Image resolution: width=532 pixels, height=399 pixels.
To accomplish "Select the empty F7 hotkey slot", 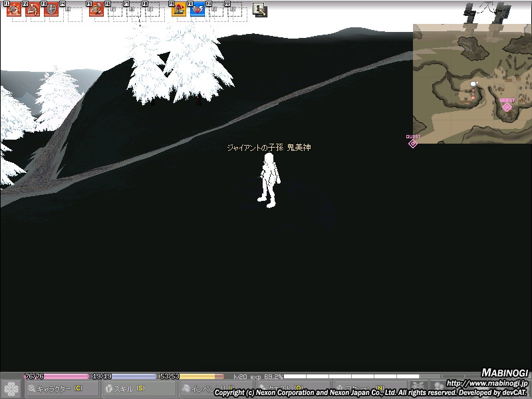I will 134,9.
